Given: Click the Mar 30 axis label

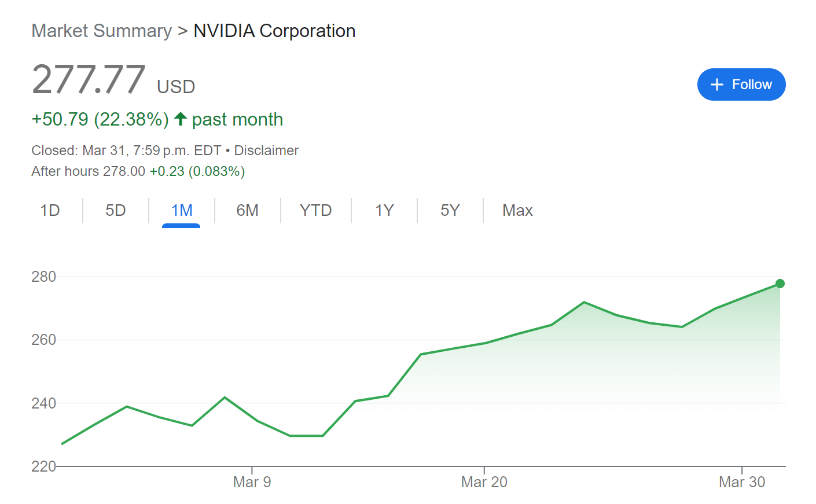Looking at the screenshot, I should click(x=742, y=482).
